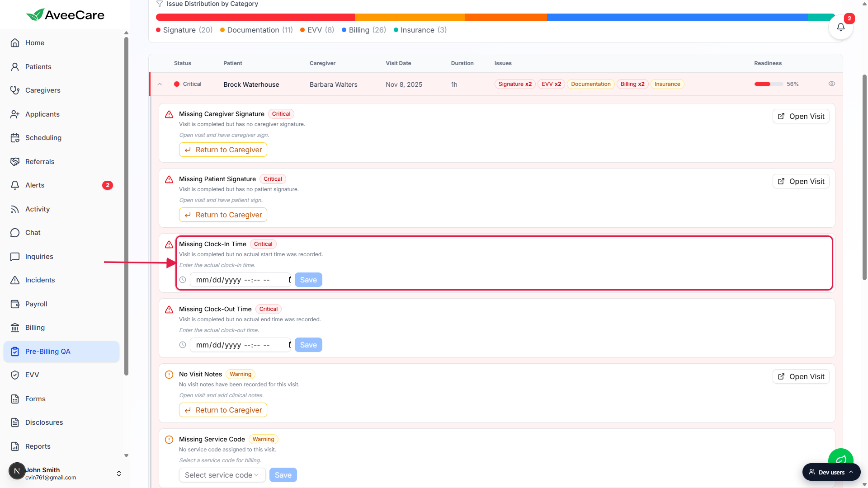Expand the Dev users menu
This screenshot has width=868, height=488.
tap(831, 472)
